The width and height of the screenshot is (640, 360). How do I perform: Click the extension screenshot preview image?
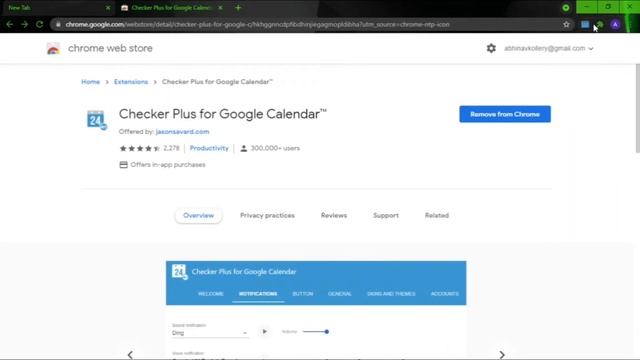[x=316, y=310]
